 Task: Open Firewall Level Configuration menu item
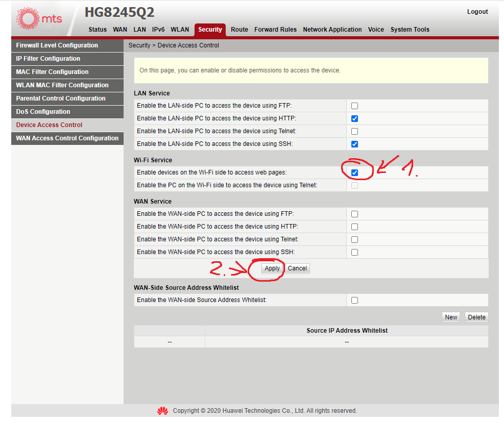(67, 45)
